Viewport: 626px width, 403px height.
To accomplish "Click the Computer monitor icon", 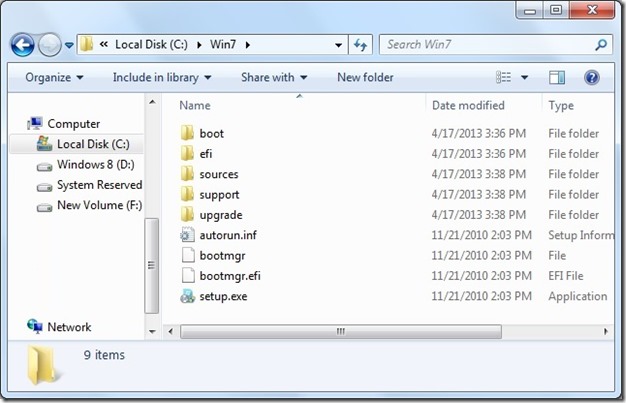I will [x=35, y=123].
